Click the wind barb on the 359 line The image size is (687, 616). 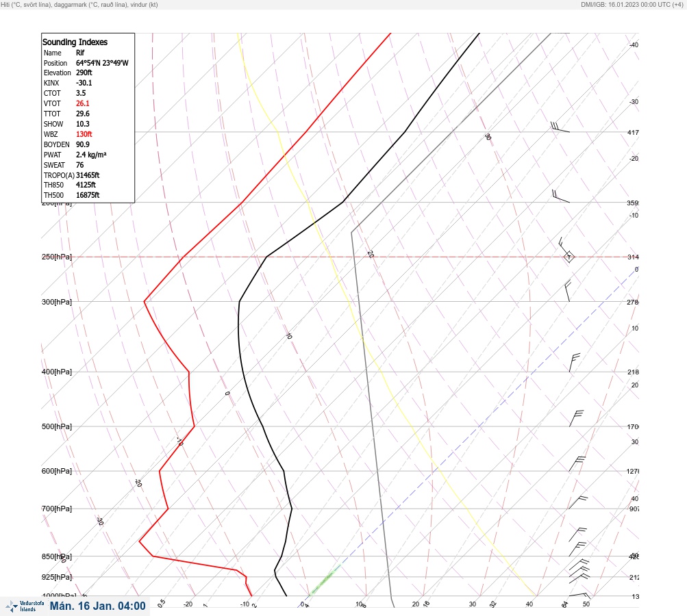(560, 196)
